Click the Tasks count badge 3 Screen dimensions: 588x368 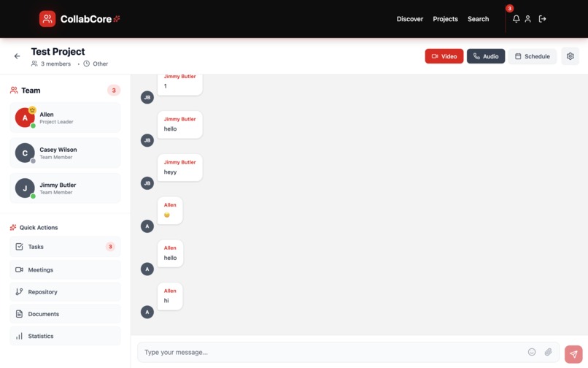point(110,247)
